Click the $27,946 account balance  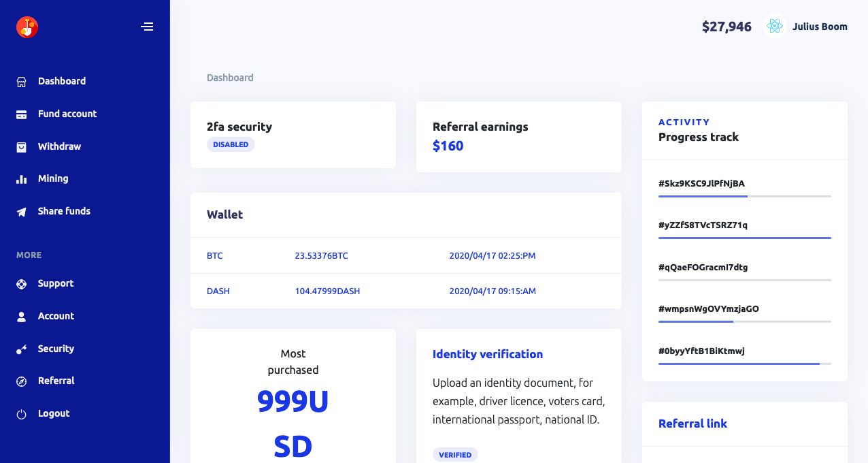click(727, 27)
